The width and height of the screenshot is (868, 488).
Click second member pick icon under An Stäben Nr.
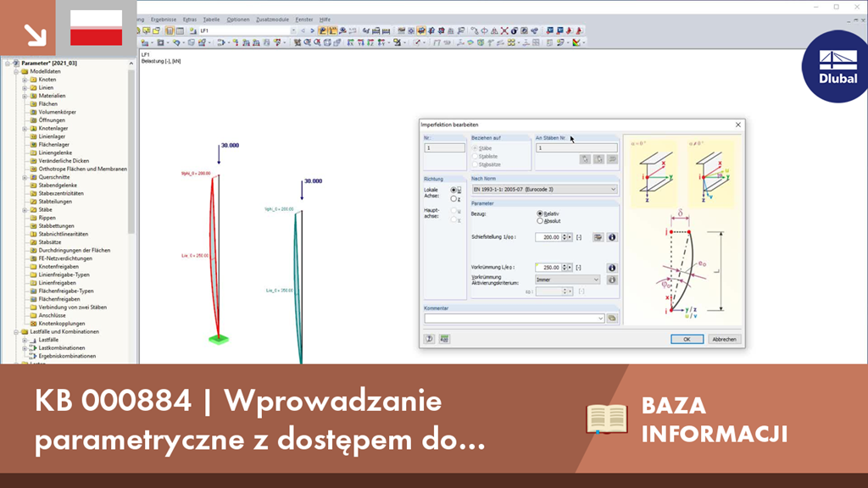pos(598,159)
